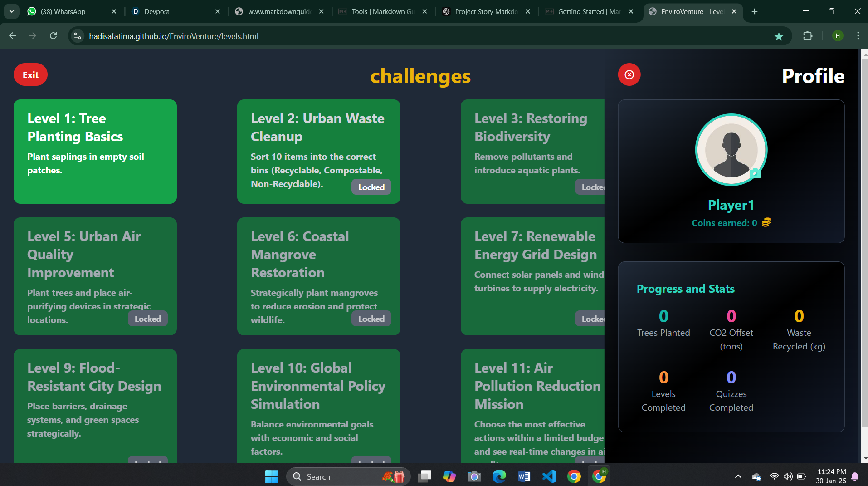Open volume control tray icon

(788, 476)
